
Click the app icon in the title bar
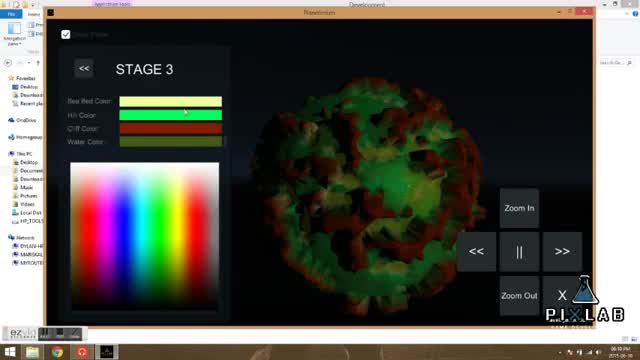coord(51,13)
